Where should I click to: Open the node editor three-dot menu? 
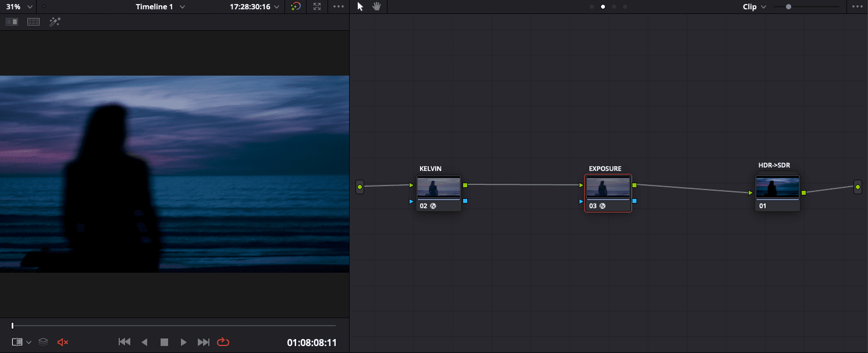[x=858, y=6]
